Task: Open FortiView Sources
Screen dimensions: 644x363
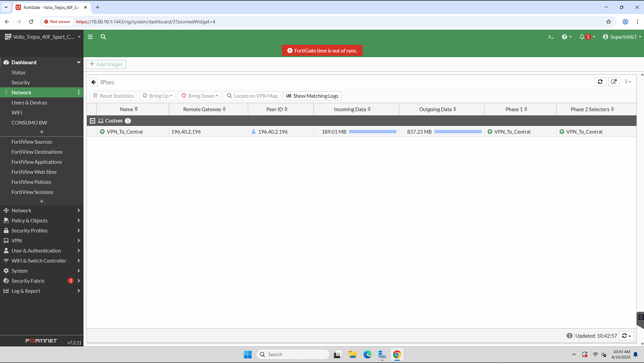Action: (x=31, y=142)
